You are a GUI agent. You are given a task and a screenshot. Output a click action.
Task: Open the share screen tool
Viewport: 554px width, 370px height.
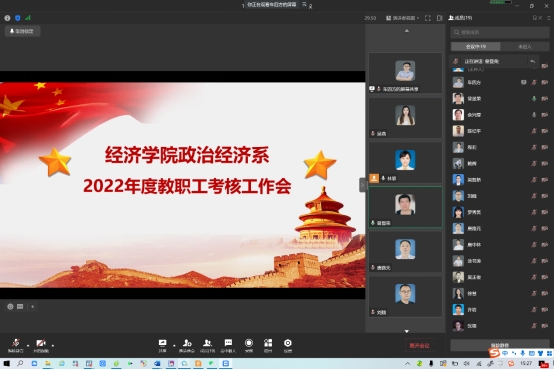[x=163, y=345]
